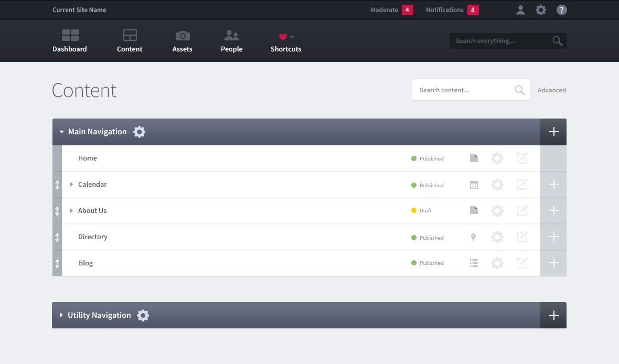Click the Home row page type icon

[474, 158]
